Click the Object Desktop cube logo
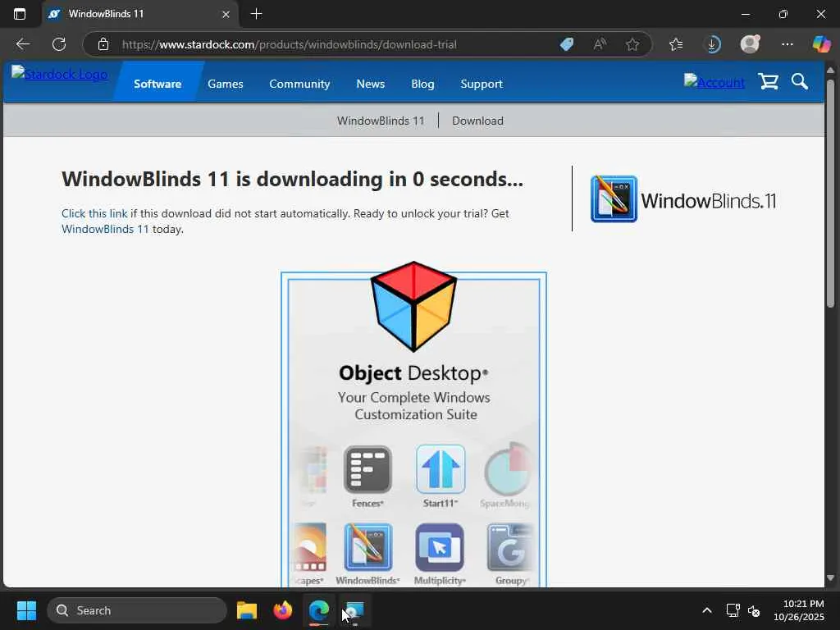 413,307
